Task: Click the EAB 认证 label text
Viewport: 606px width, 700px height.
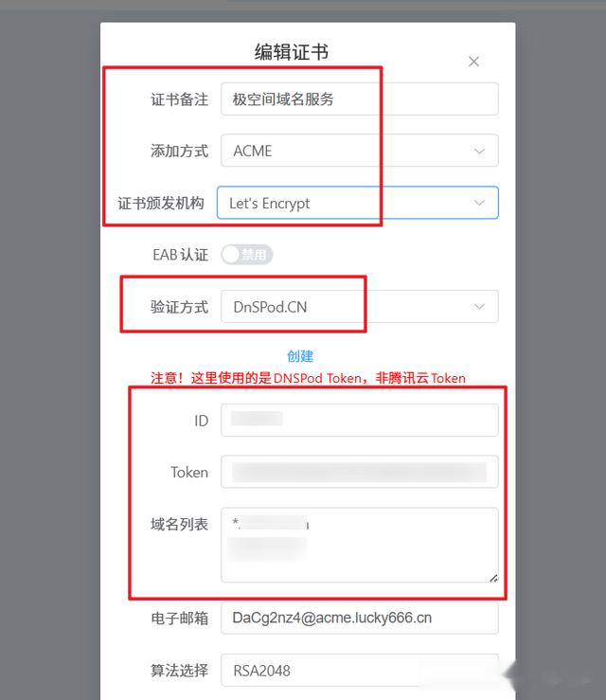Action: pos(181,255)
